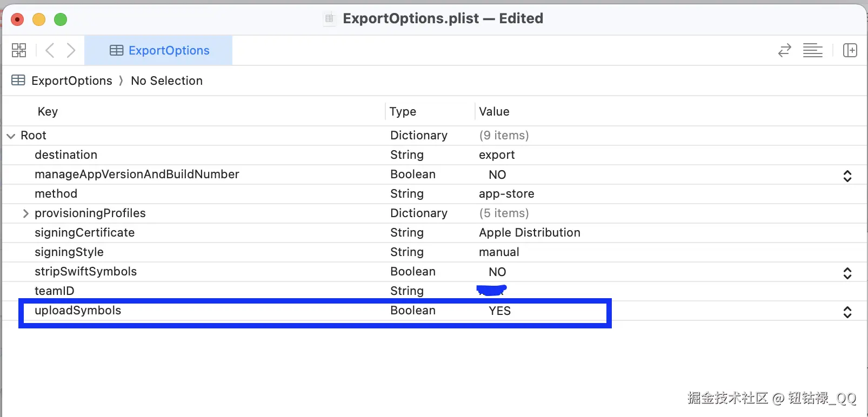Click the document icon in title bar
This screenshot has height=417, width=868.
329,19
